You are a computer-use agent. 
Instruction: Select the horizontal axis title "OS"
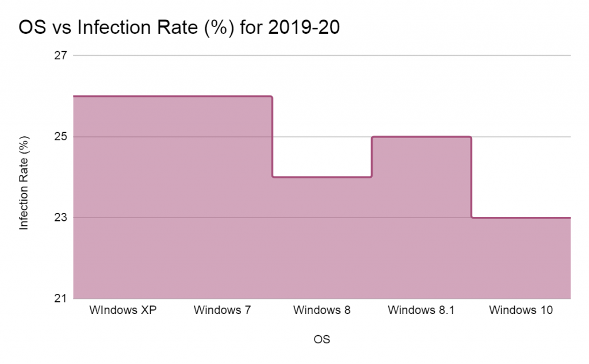(x=322, y=339)
